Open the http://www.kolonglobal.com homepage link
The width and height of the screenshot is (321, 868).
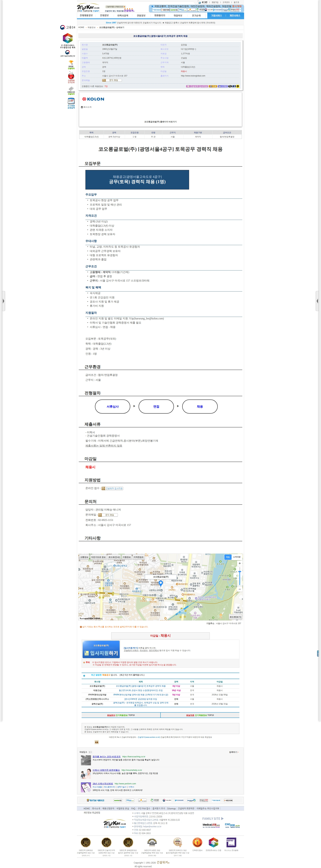pos(193,76)
